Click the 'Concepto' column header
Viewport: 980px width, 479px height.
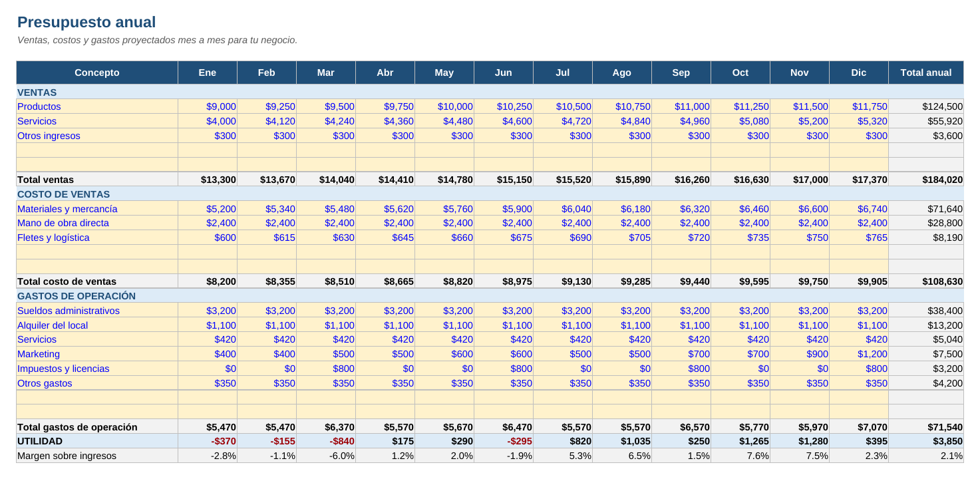pyautogui.click(x=97, y=73)
